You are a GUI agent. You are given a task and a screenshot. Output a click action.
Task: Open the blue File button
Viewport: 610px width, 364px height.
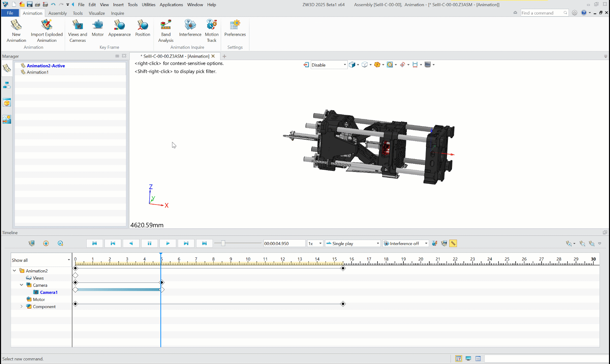coord(10,13)
